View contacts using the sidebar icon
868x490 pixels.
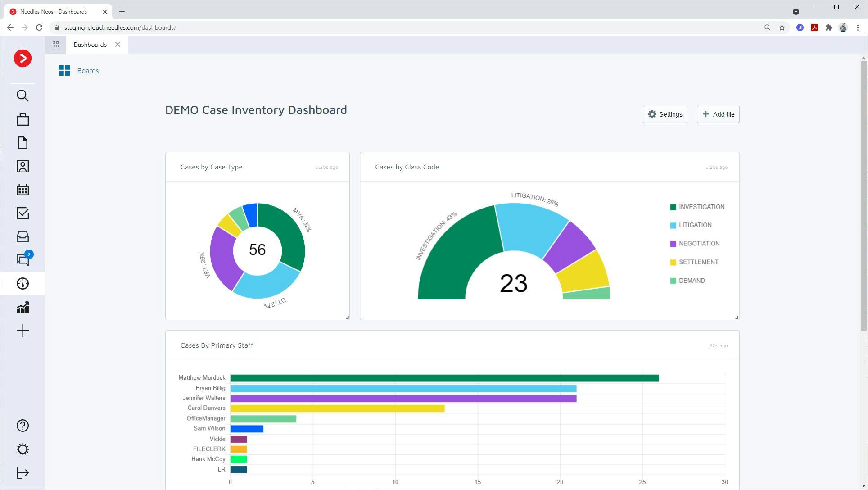tap(22, 166)
